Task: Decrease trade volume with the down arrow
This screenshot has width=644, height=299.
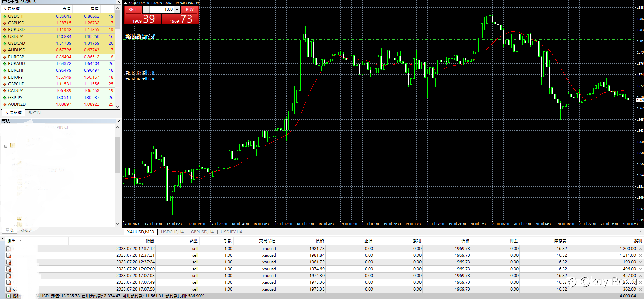Action: click(x=146, y=9)
